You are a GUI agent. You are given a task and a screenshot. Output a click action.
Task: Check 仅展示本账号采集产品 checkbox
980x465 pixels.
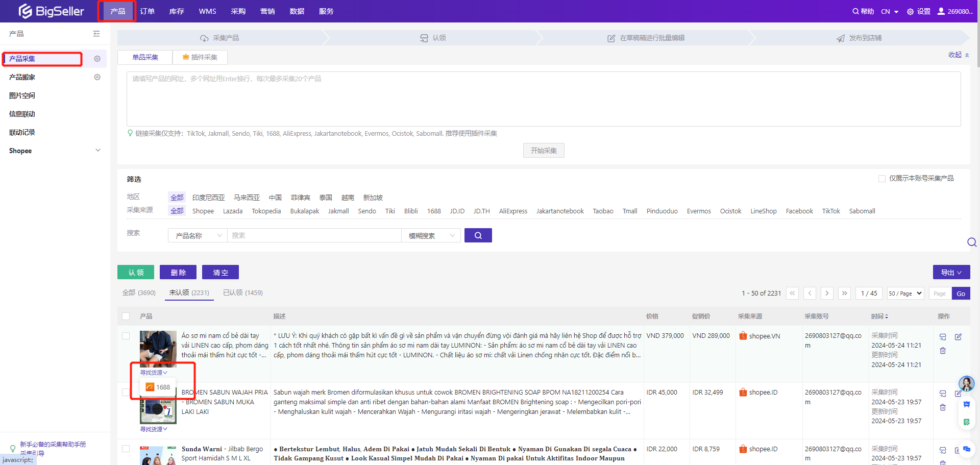(881, 179)
